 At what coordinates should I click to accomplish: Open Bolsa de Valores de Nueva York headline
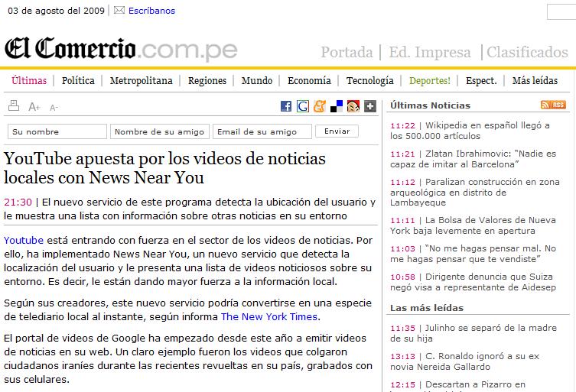[x=473, y=225]
